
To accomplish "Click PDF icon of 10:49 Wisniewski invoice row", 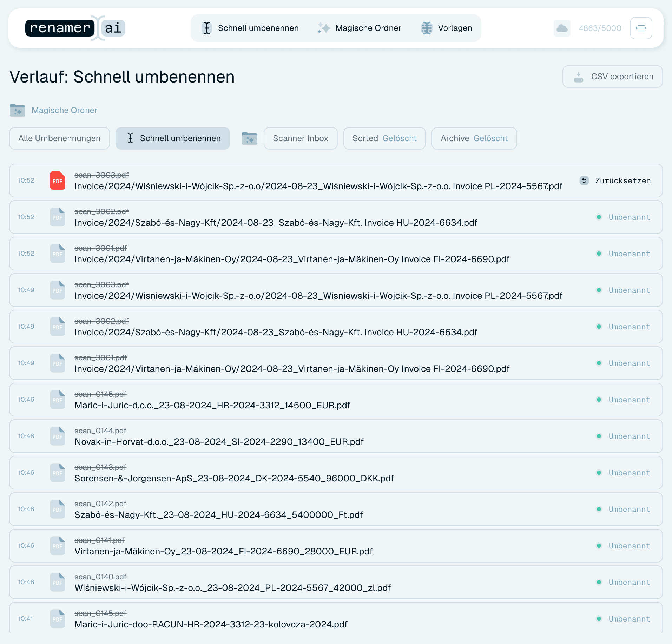I will (x=58, y=290).
